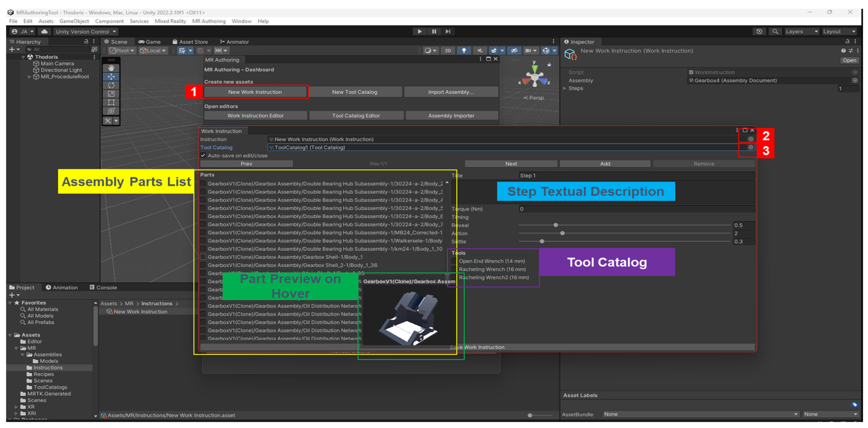Select the Move tool in Scene toolbar
868x428 pixels.
pyautogui.click(x=111, y=77)
